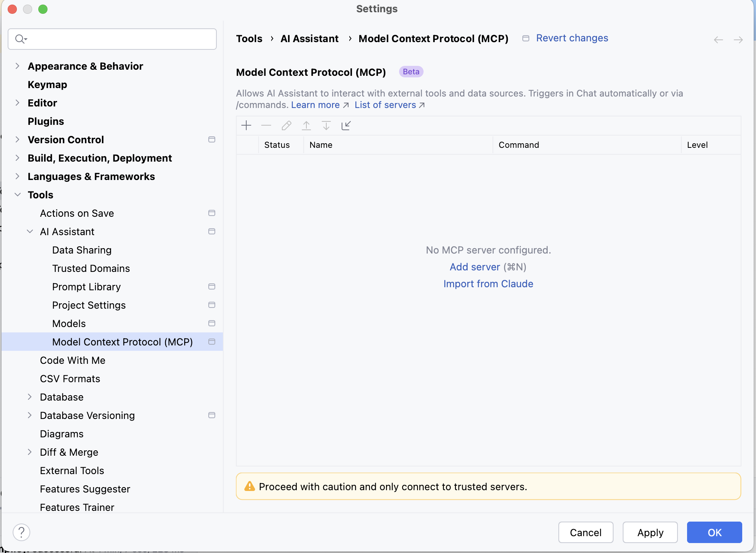Click project-level icon beside Prompt Library
The height and width of the screenshot is (553, 756).
pyautogui.click(x=212, y=286)
